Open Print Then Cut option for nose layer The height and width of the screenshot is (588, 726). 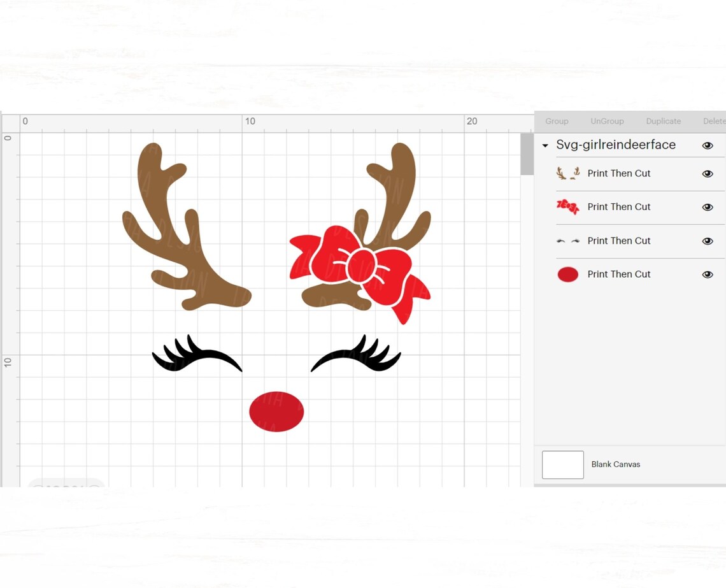pyautogui.click(x=618, y=274)
